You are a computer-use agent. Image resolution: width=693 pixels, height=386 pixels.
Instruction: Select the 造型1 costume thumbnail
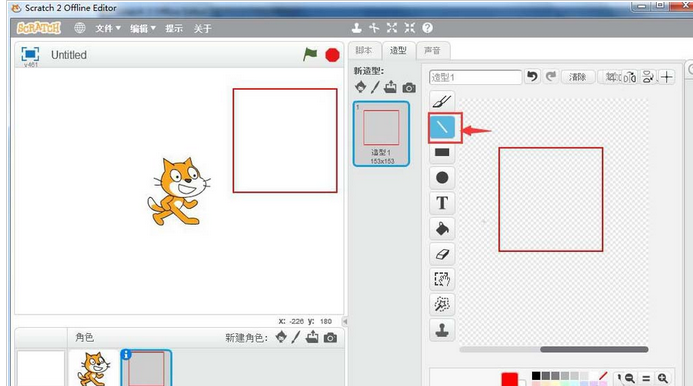(x=381, y=134)
